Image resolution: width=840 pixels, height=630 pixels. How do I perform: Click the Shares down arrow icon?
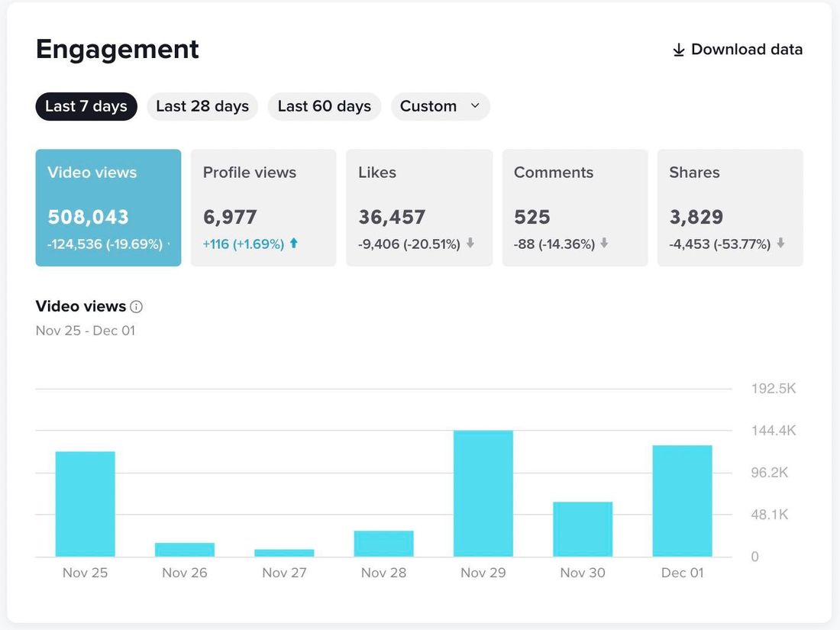click(780, 243)
